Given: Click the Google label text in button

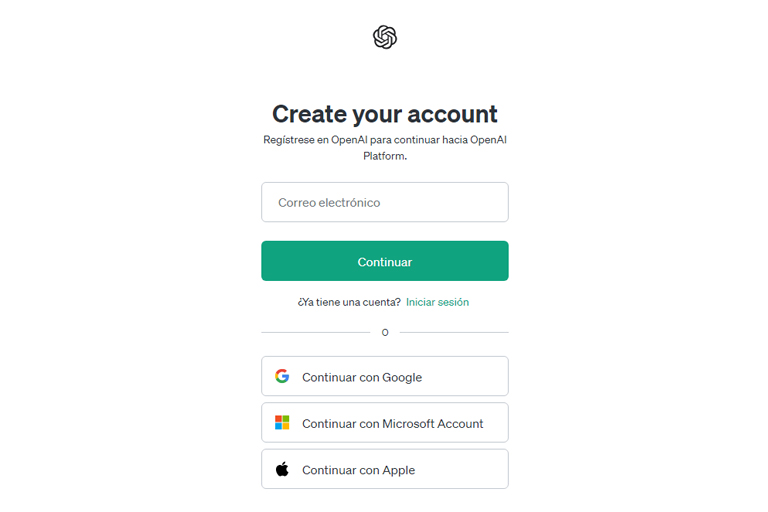Looking at the screenshot, I should point(402,377).
